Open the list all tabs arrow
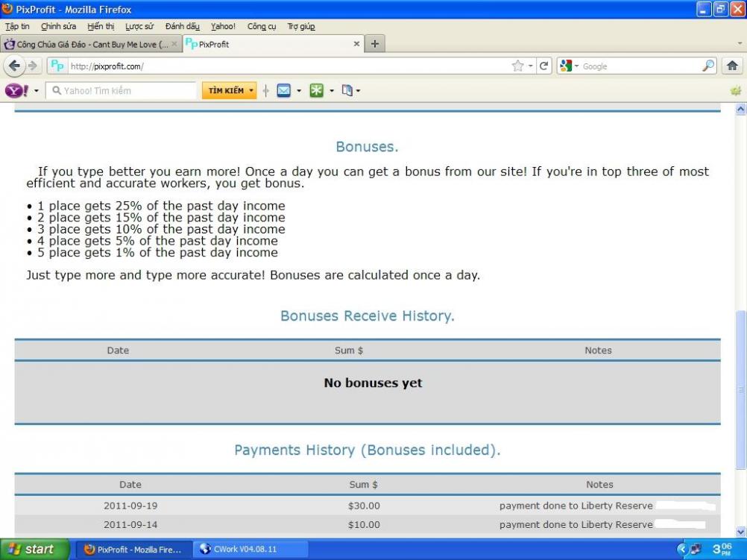The image size is (747, 560). click(x=740, y=43)
